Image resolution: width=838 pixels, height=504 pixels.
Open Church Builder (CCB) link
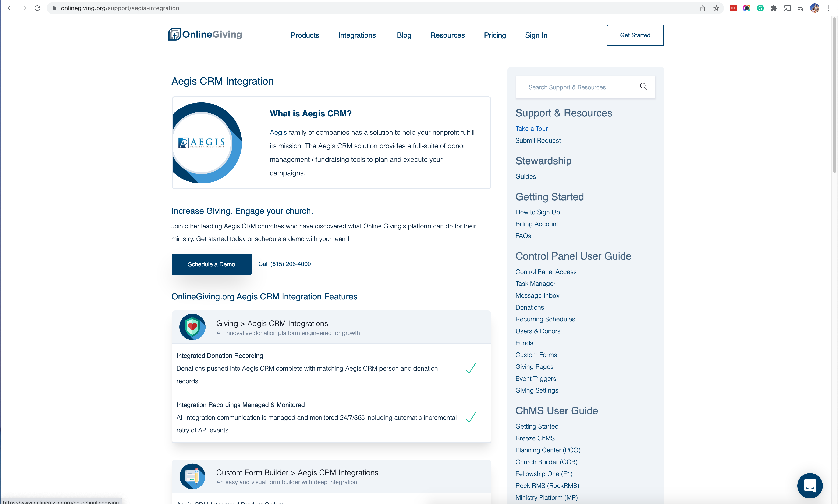(x=546, y=462)
